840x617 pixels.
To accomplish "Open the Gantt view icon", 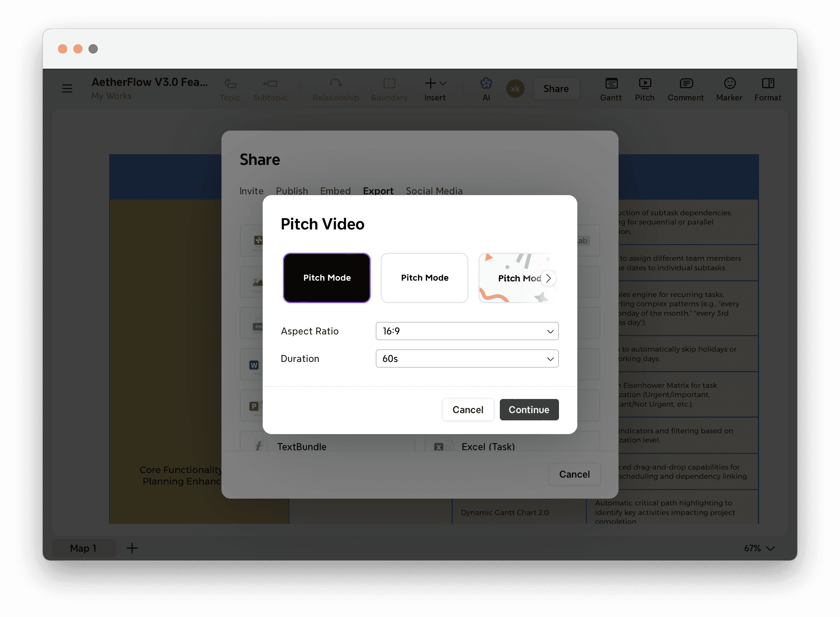I will (611, 84).
